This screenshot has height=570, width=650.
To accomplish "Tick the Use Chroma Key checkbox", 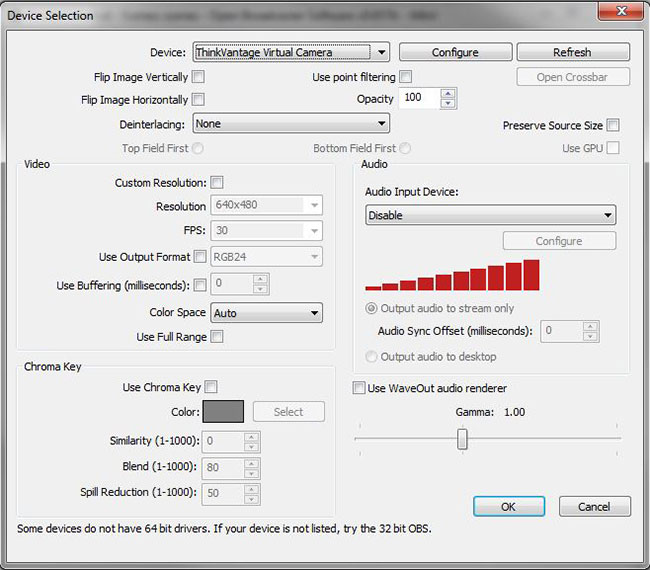I will 211,387.
